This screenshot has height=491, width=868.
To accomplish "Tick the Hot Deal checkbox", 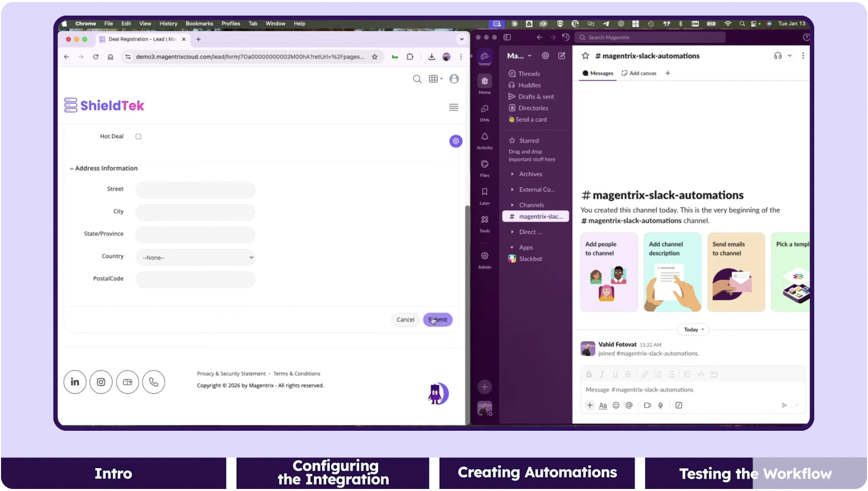I will 138,137.
